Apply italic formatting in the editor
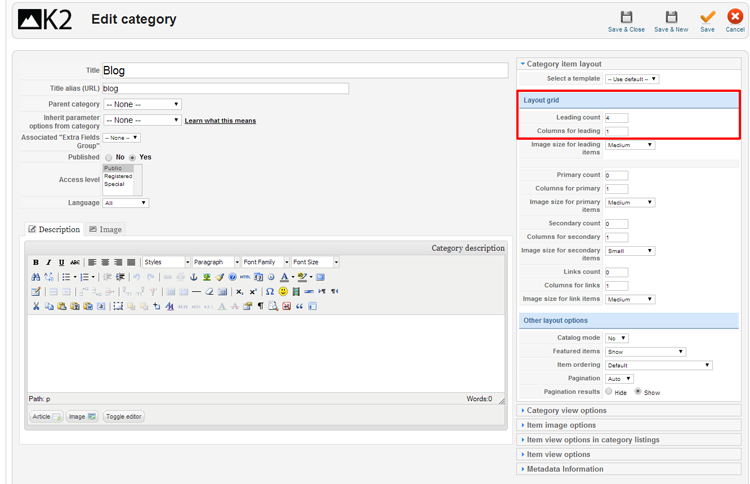Screen dimensions: 750x484 48,263
